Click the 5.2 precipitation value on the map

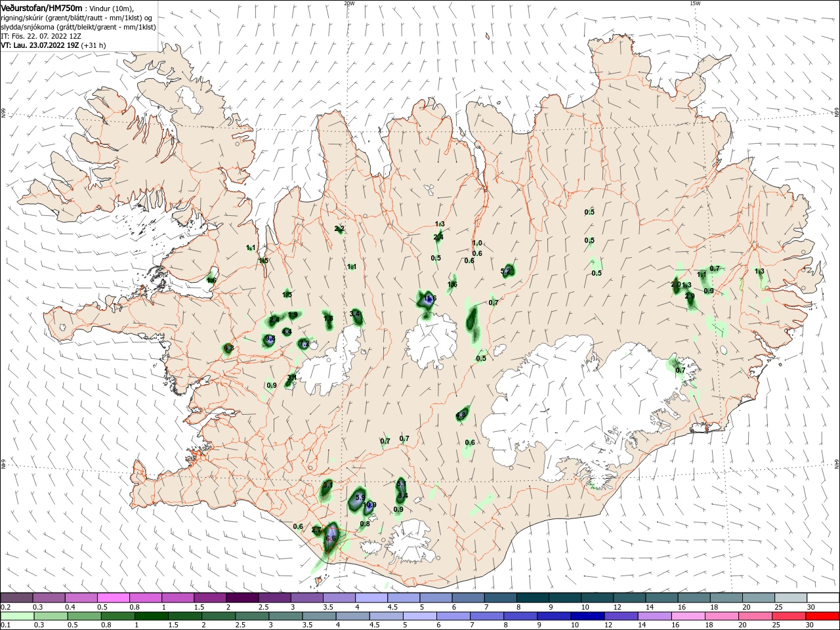(505, 271)
